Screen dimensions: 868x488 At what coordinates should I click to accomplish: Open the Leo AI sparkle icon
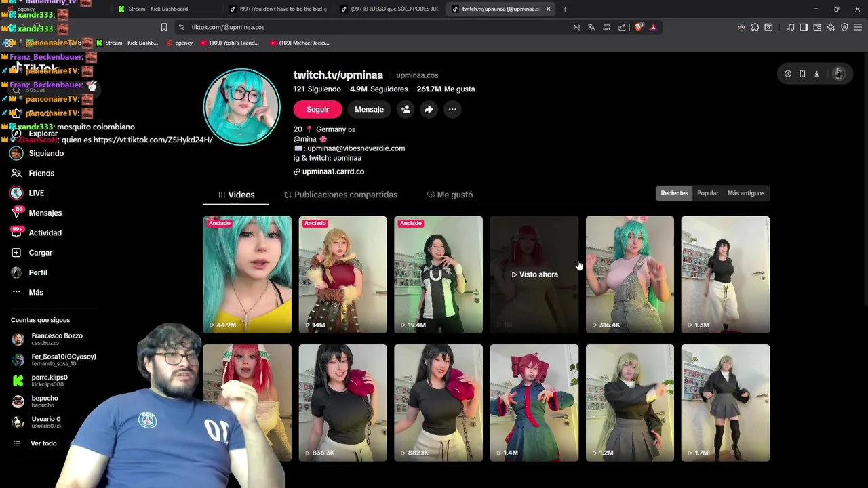(x=831, y=27)
